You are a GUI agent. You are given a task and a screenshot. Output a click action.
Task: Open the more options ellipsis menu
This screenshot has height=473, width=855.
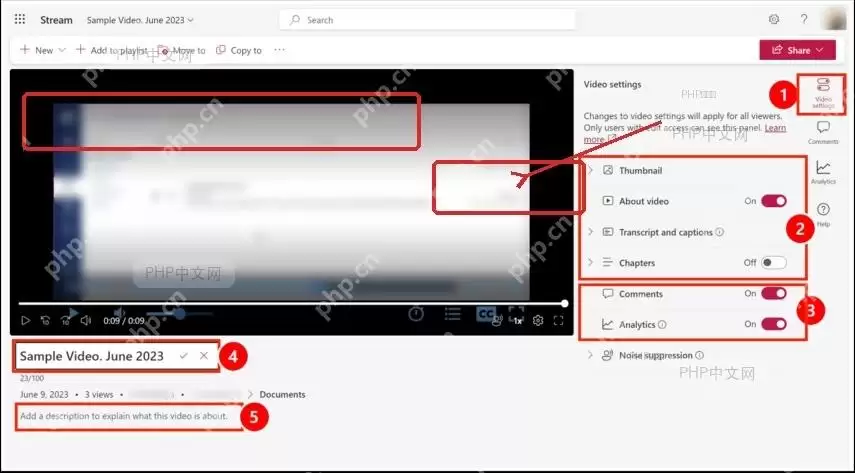[279, 50]
